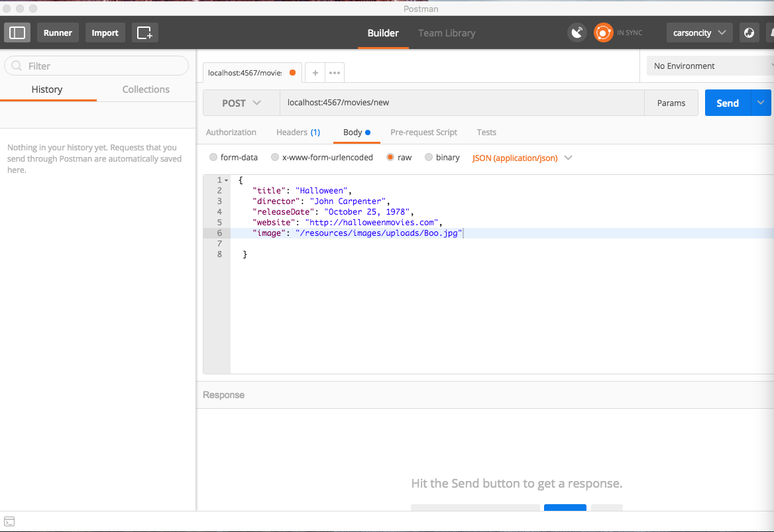
Task: Open the Headers (1) tab
Action: point(298,133)
